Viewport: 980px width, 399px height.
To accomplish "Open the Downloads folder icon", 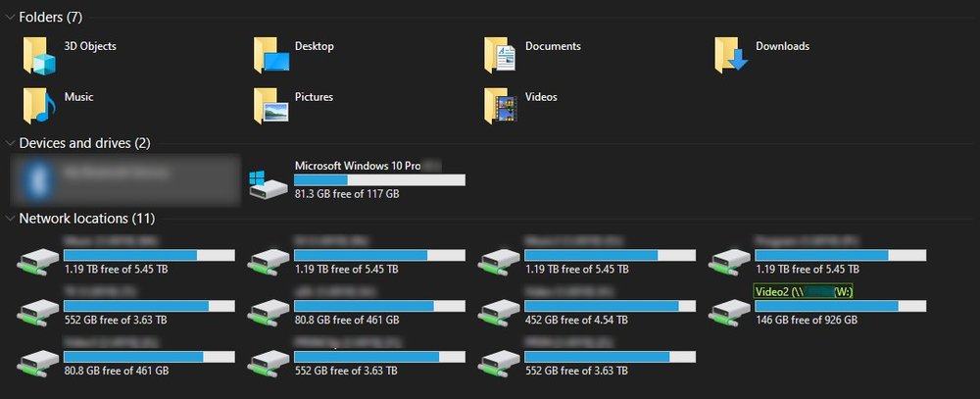I will [x=731, y=55].
